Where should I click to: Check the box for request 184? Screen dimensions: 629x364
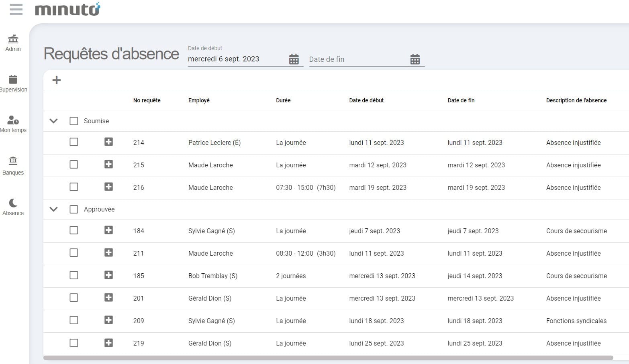(74, 230)
